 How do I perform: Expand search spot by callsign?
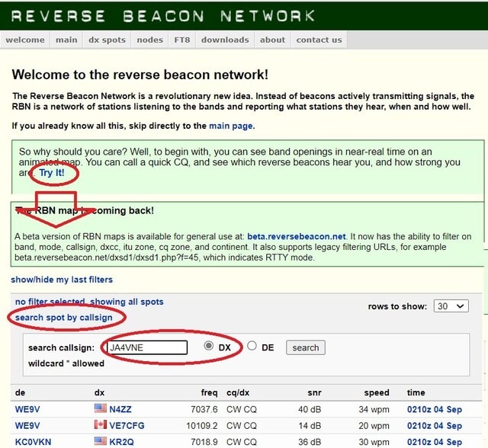(x=64, y=318)
